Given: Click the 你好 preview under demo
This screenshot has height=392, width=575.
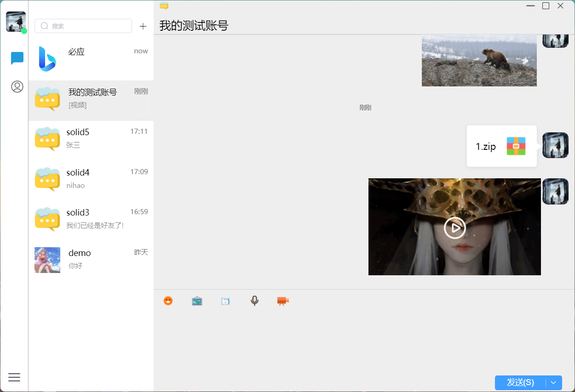Looking at the screenshot, I should (75, 266).
